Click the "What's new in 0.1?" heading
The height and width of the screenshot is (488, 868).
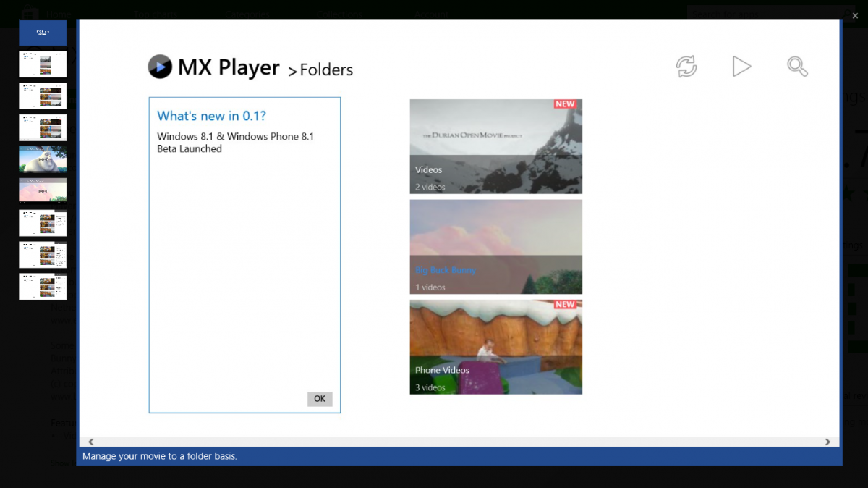tap(212, 116)
